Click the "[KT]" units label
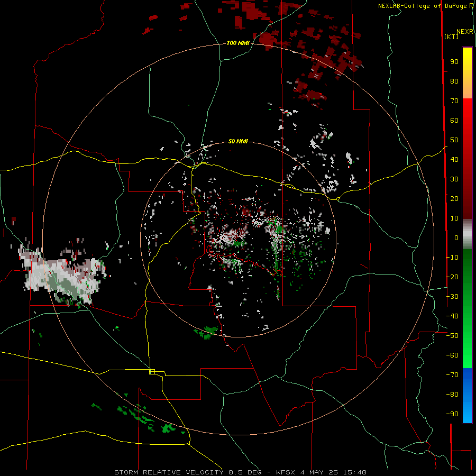This screenshot has width=476, height=476. [452, 36]
